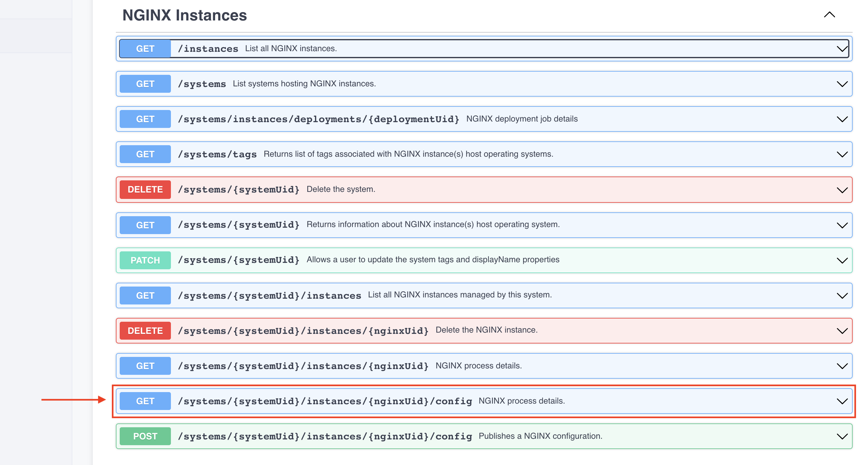Click DELETE badge for NGINX instance
This screenshot has width=868, height=465.
(x=145, y=331)
